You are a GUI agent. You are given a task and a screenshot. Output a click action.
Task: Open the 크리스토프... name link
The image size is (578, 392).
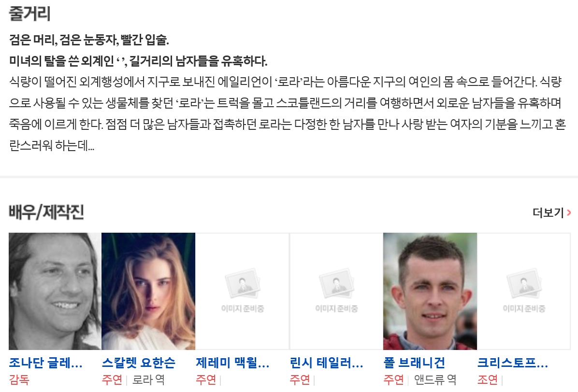[x=513, y=363]
